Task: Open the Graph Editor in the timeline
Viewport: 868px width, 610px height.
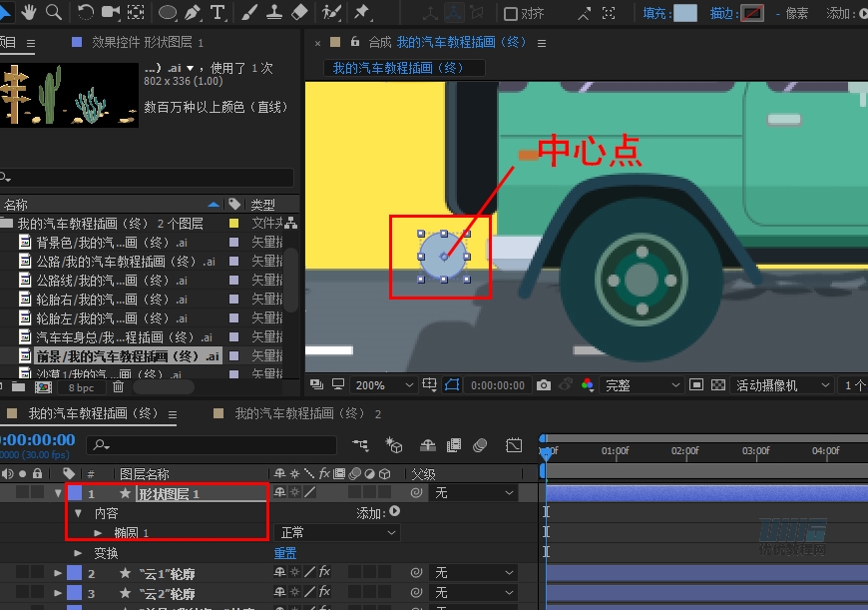Action: 515,446
